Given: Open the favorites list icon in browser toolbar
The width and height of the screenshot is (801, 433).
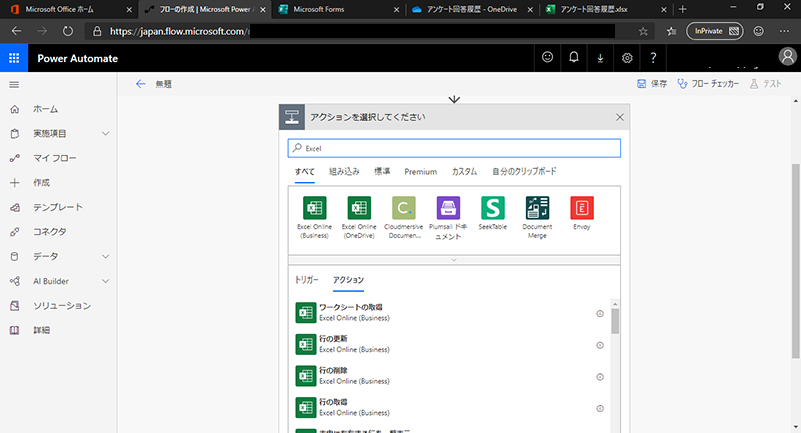Looking at the screenshot, I should (671, 31).
